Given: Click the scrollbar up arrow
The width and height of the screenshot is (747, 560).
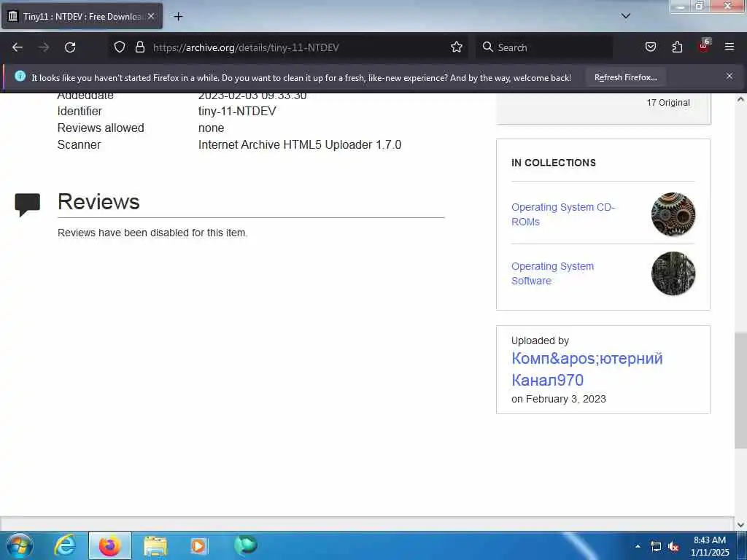Looking at the screenshot, I should [740, 99].
